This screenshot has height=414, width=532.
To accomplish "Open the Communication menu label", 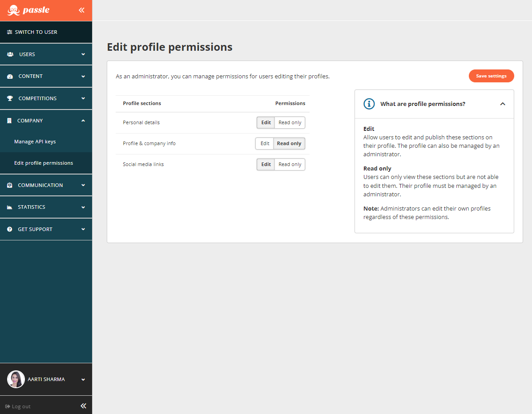I will (x=40, y=185).
